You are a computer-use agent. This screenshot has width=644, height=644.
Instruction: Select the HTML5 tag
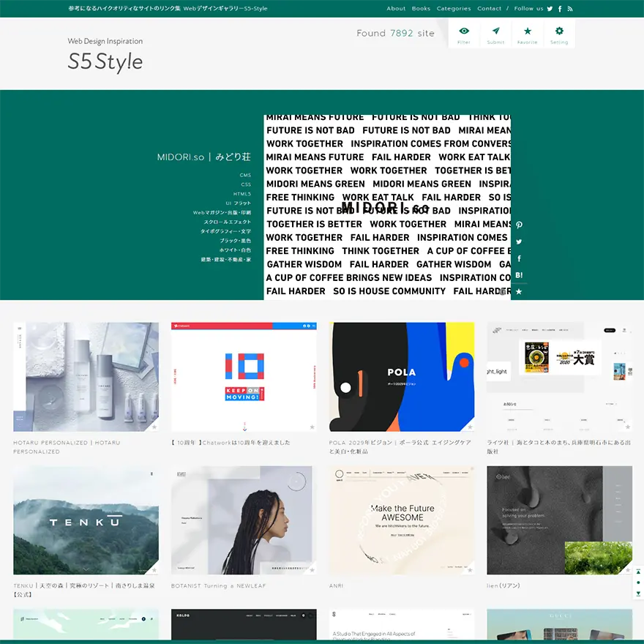pyautogui.click(x=242, y=194)
